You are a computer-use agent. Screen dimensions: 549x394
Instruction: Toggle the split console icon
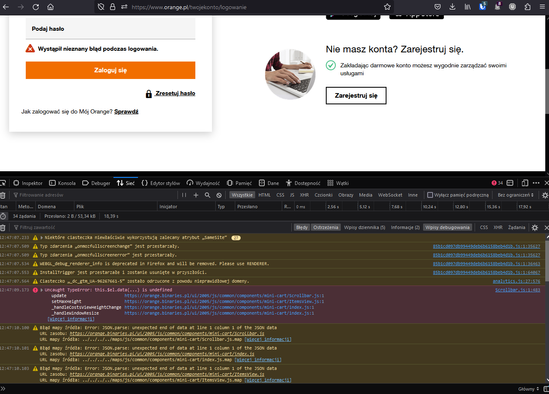coord(510,183)
